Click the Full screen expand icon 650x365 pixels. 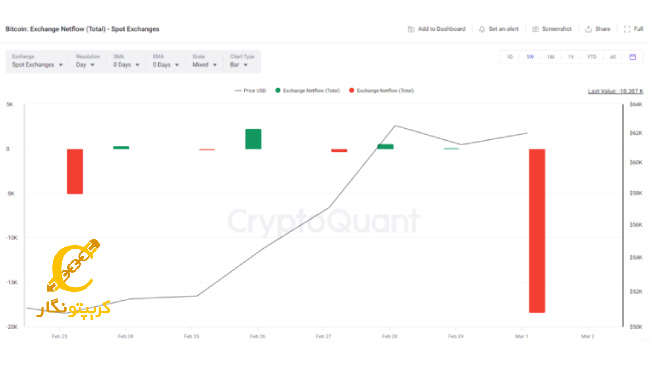click(627, 29)
